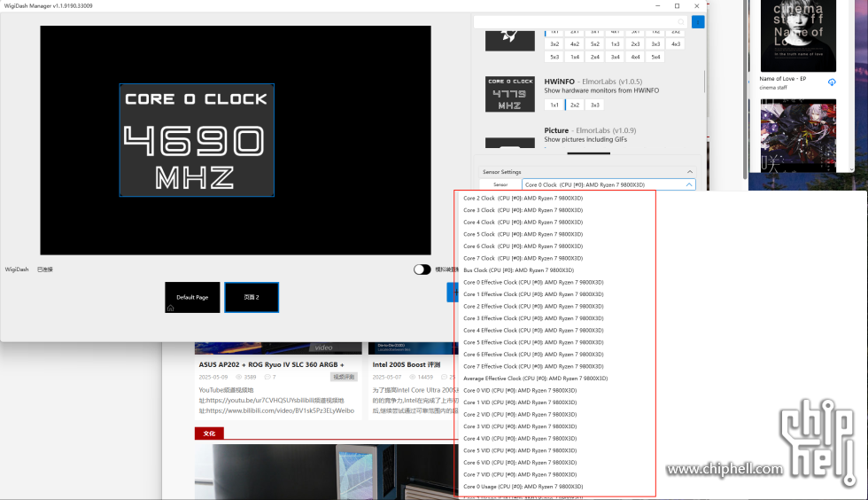Screen dimensions: 868x500
Task: Click the home icon on Default Page tile
Action: (x=170, y=309)
